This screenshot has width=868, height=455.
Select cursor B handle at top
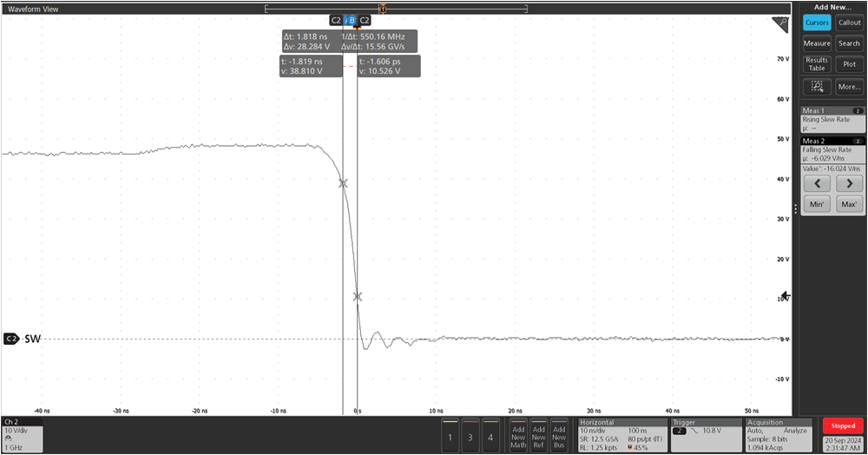tap(351, 21)
